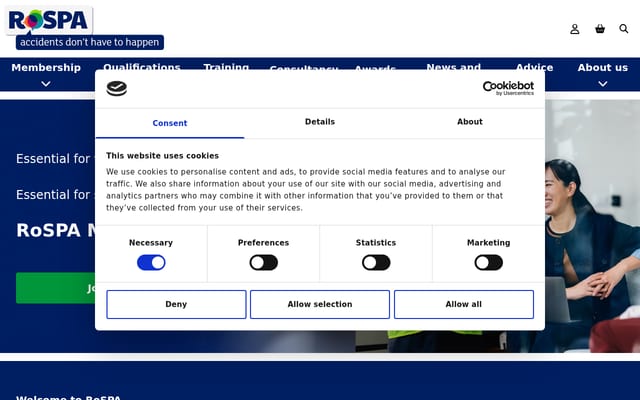This screenshot has height=400, width=640.
Task: Enable the Preferences cookies switch
Action: pos(264,262)
